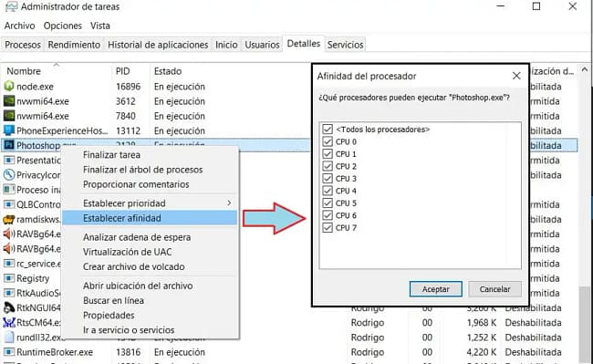
Task: Toggle the Todos los procesadores checkbox
Action: [328, 130]
